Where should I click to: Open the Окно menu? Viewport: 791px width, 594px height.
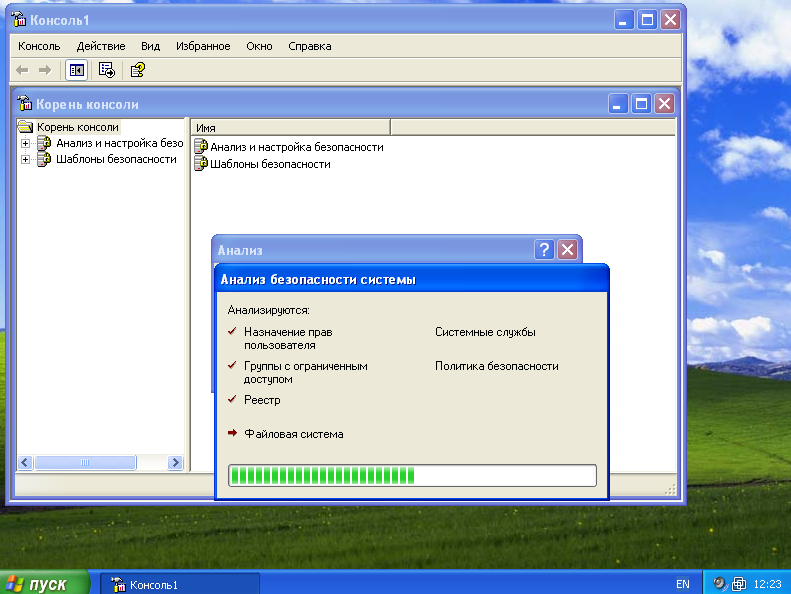[x=259, y=46]
